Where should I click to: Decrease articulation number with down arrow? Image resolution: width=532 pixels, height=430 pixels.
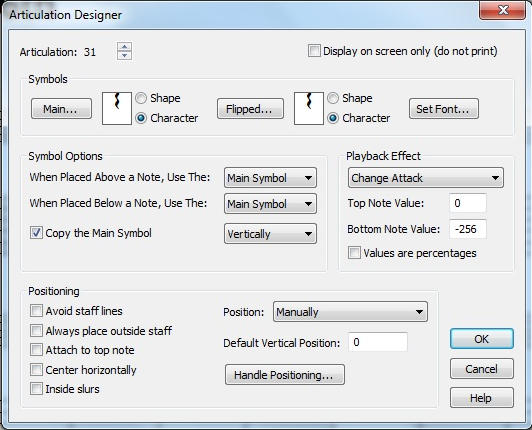pos(125,55)
